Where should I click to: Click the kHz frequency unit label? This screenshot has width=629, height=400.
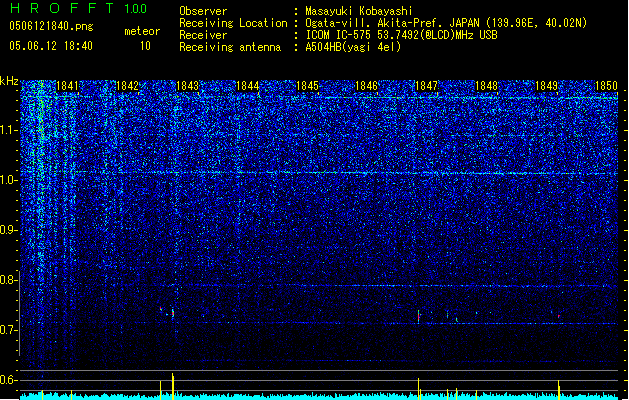click(x=9, y=81)
